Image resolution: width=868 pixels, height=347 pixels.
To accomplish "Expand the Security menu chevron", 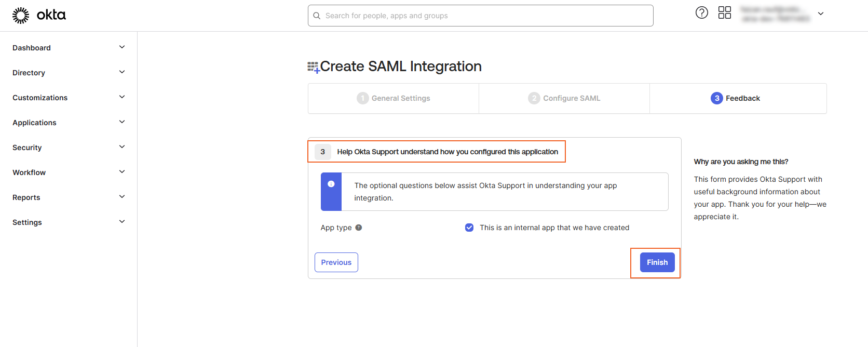I will (122, 147).
